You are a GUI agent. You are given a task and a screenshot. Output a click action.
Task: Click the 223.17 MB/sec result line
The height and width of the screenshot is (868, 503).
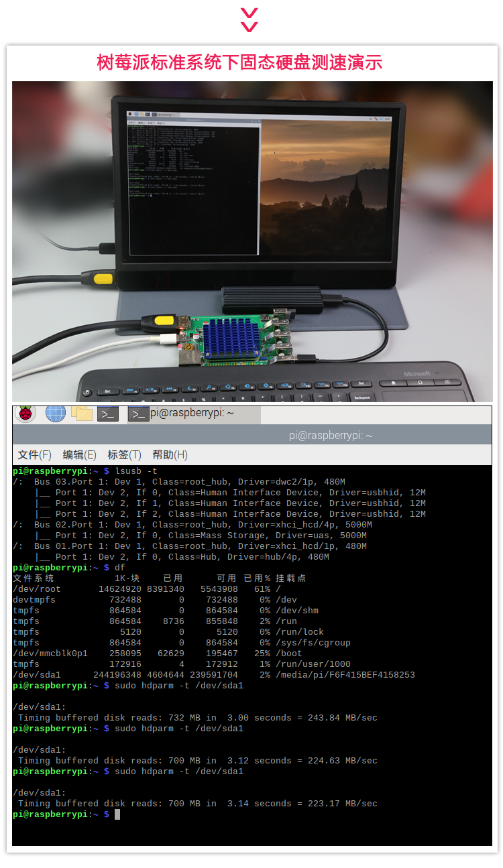click(198, 804)
